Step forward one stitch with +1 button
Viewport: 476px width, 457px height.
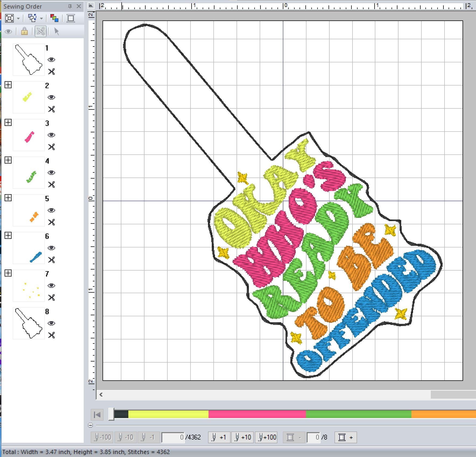[219, 437]
